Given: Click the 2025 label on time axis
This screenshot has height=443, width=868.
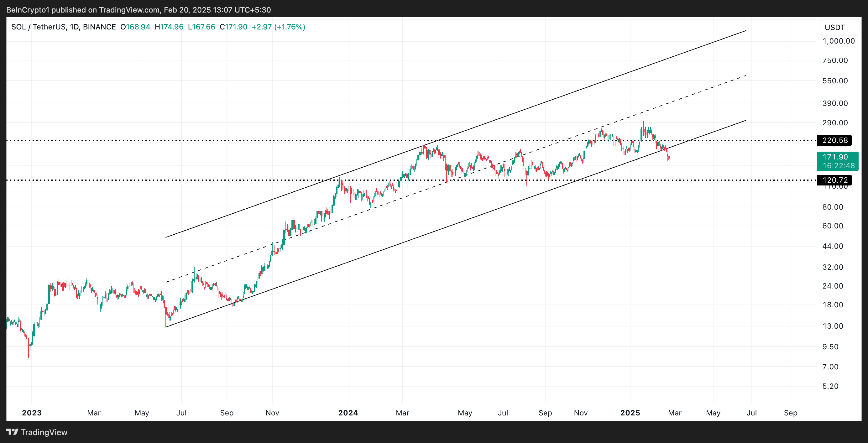Looking at the screenshot, I should point(630,413).
